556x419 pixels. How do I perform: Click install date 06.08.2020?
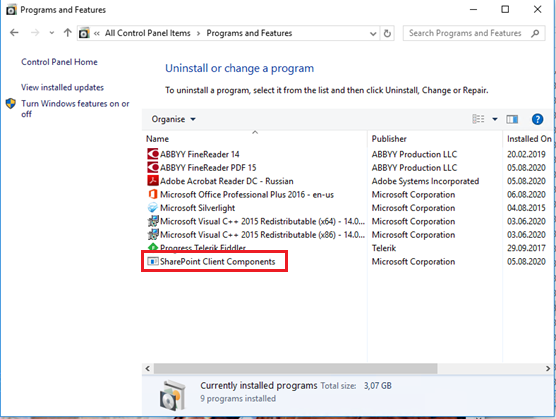pyautogui.click(x=526, y=195)
